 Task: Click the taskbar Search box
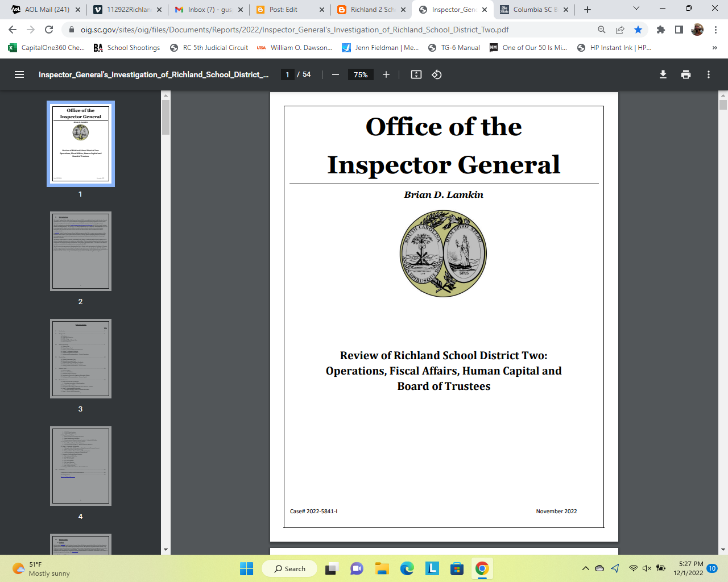coord(289,568)
